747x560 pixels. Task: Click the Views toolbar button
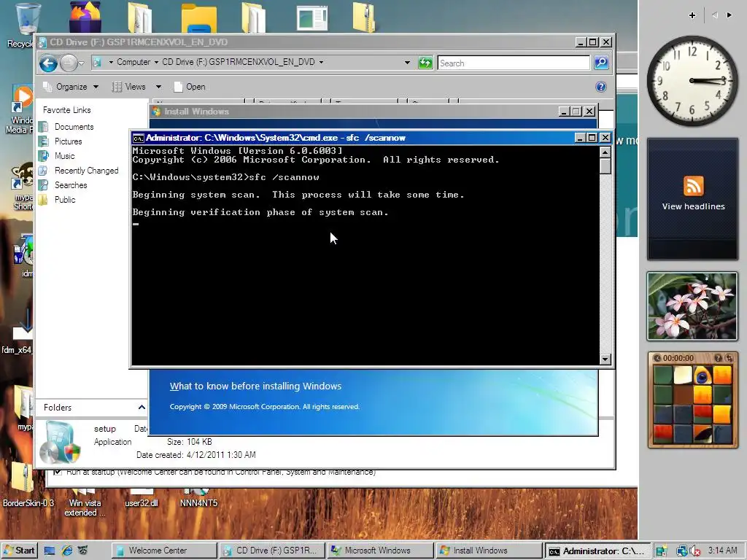[130, 87]
